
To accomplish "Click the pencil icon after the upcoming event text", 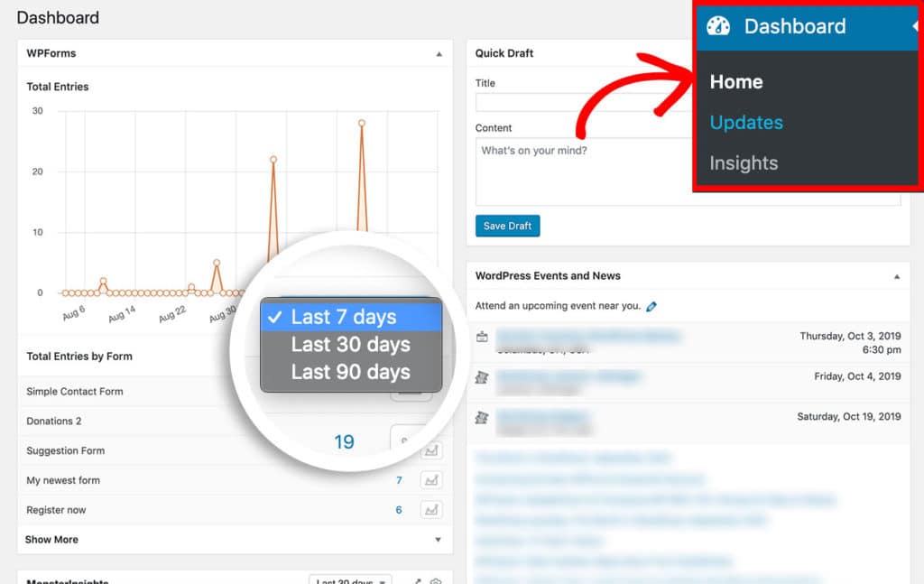I will 651,306.
